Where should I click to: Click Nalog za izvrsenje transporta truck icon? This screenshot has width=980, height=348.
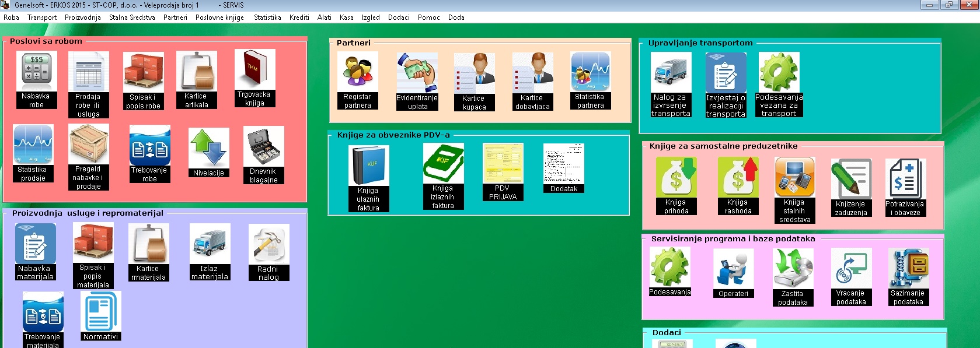[x=671, y=72]
